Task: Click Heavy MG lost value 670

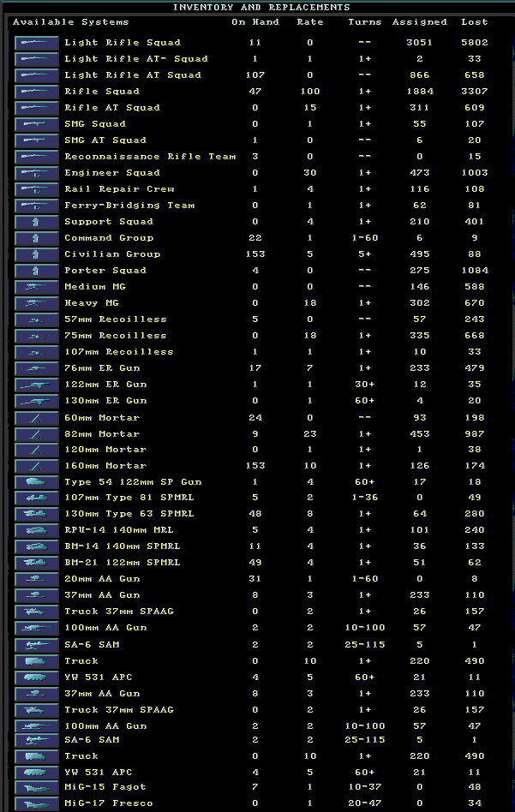Action: pyautogui.click(x=475, y=303)
